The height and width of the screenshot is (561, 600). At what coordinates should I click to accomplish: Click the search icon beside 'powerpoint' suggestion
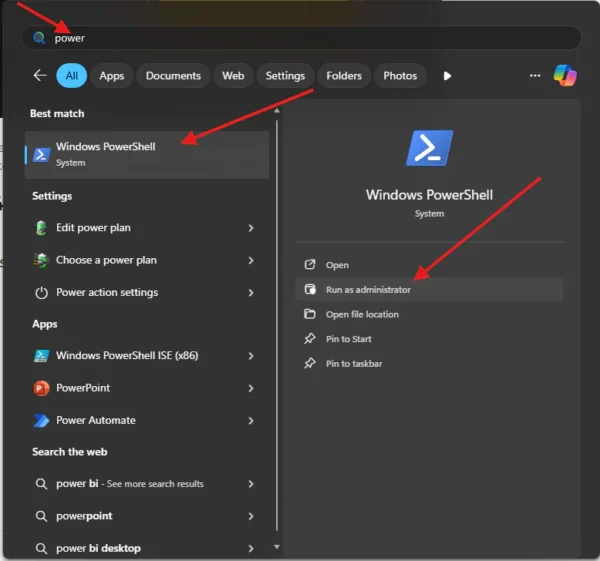[x=41, y=516]
